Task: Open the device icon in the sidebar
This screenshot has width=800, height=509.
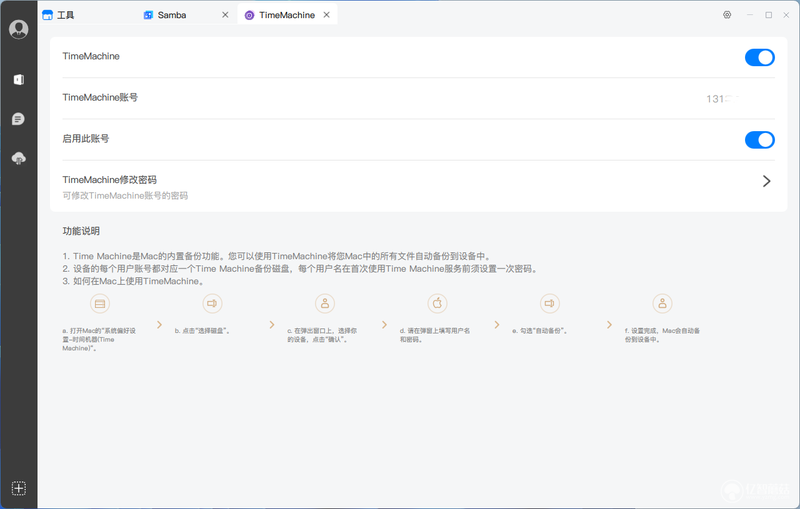Action: point(19,80)
